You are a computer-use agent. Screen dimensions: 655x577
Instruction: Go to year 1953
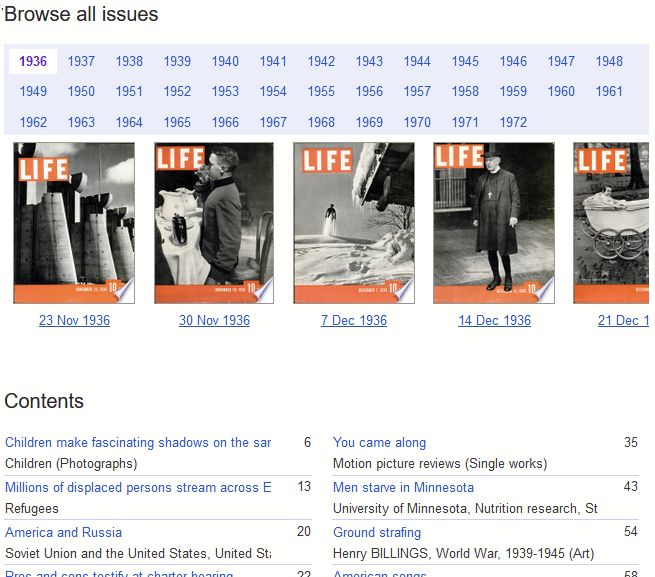(x=225, y=92)
